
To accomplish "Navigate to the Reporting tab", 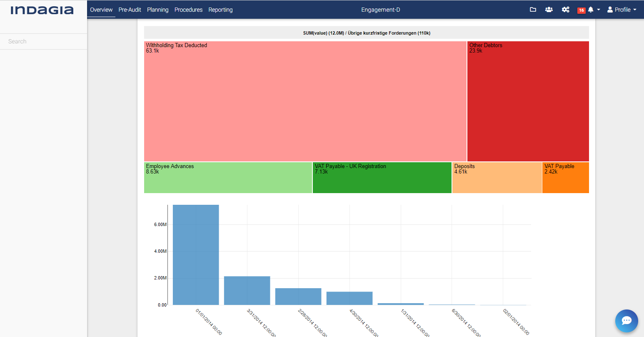I will [x=220, y=10].
